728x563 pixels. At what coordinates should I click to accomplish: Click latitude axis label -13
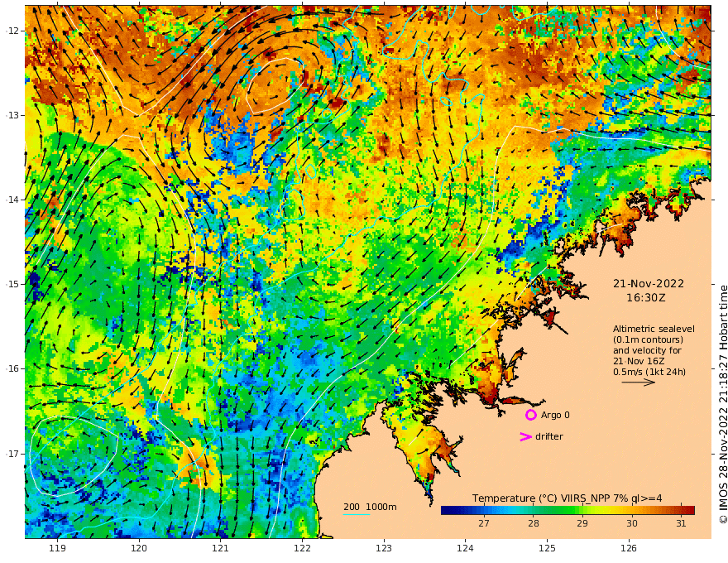point(12,115)
